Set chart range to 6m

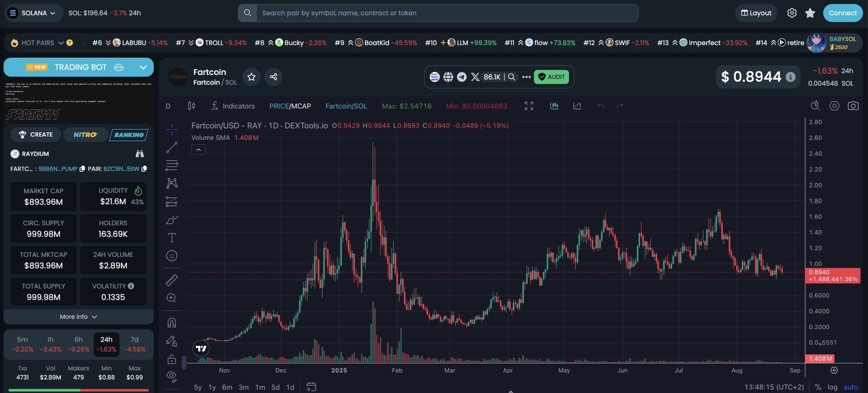pos(227,387)
